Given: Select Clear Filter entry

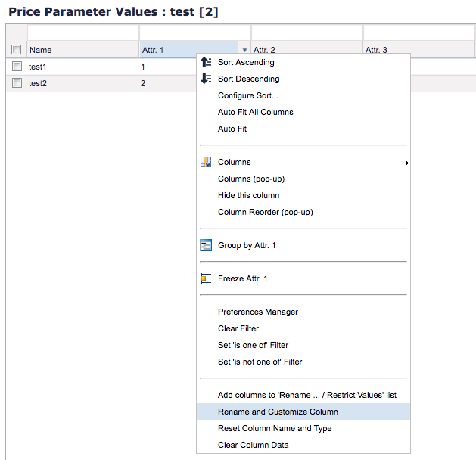Looking at the screenshot, I should point(303,328).
